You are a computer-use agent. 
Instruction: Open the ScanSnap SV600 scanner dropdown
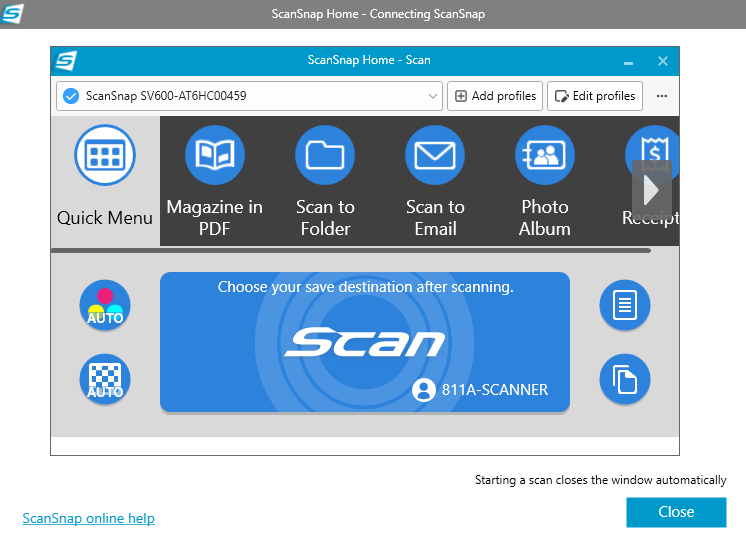click(x=250, y=96)
